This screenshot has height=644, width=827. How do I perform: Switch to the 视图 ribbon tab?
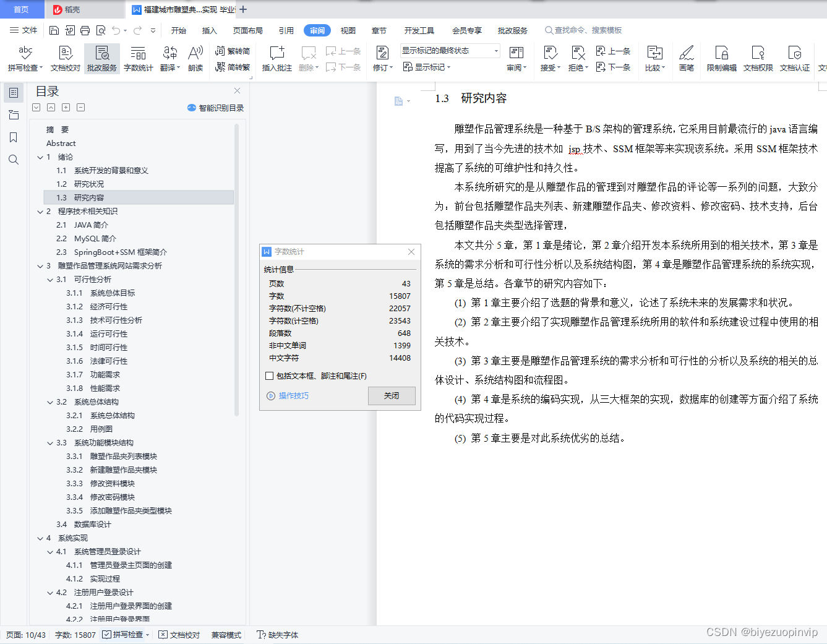point(348,30)
